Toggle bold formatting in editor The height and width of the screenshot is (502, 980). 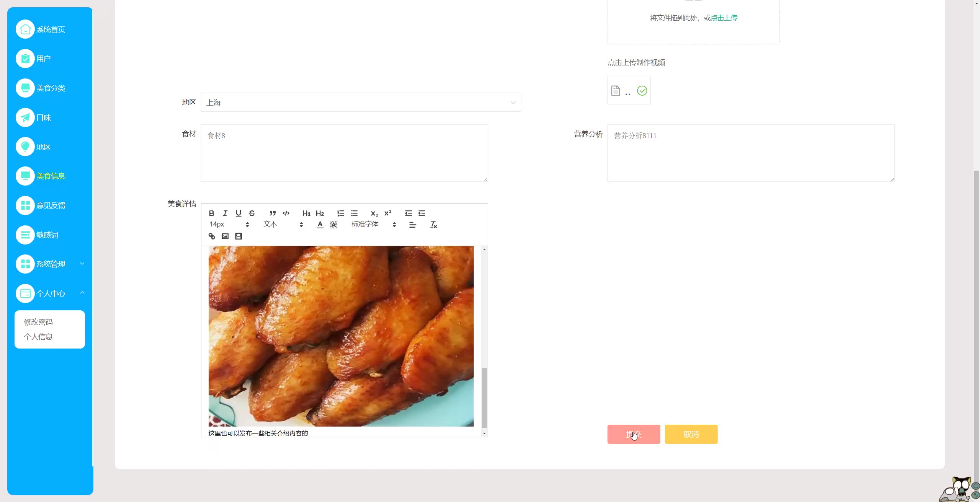pyautogui.click(x=211, y=213)
